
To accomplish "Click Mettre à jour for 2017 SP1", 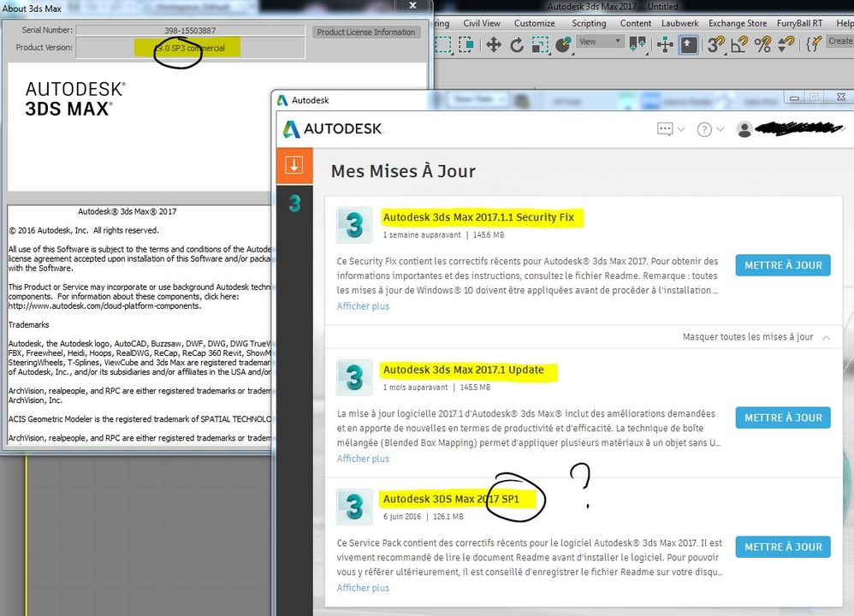I will click(783, 547).
